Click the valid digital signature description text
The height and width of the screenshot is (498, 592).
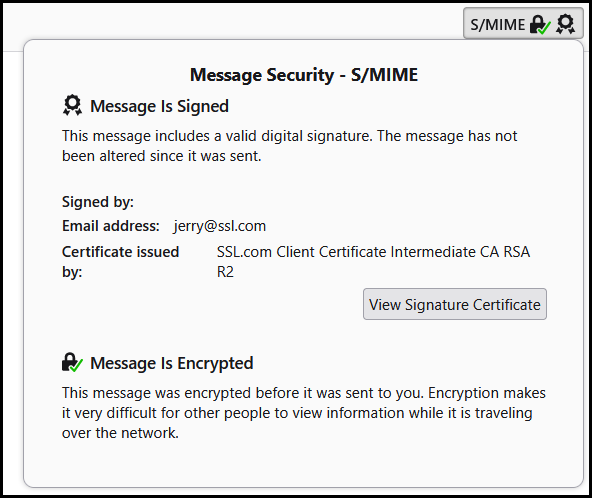pyautogui.click(x=289, y=146)
